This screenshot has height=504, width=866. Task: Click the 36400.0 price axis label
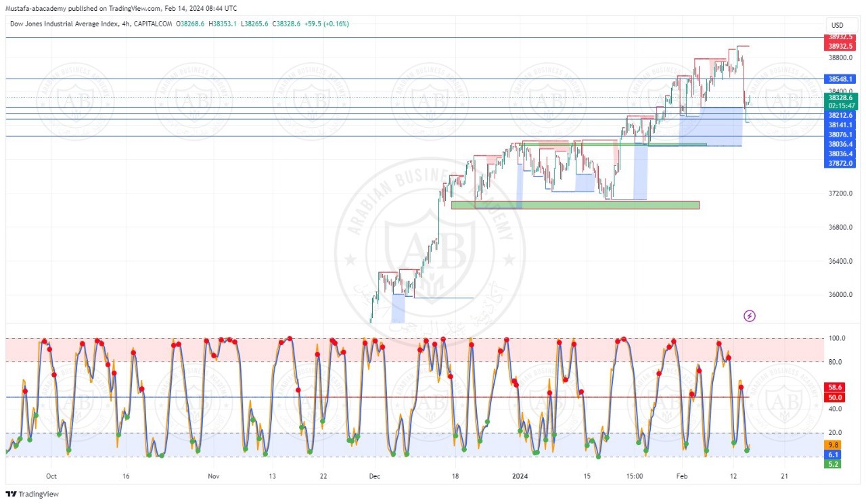click(840, 261)
